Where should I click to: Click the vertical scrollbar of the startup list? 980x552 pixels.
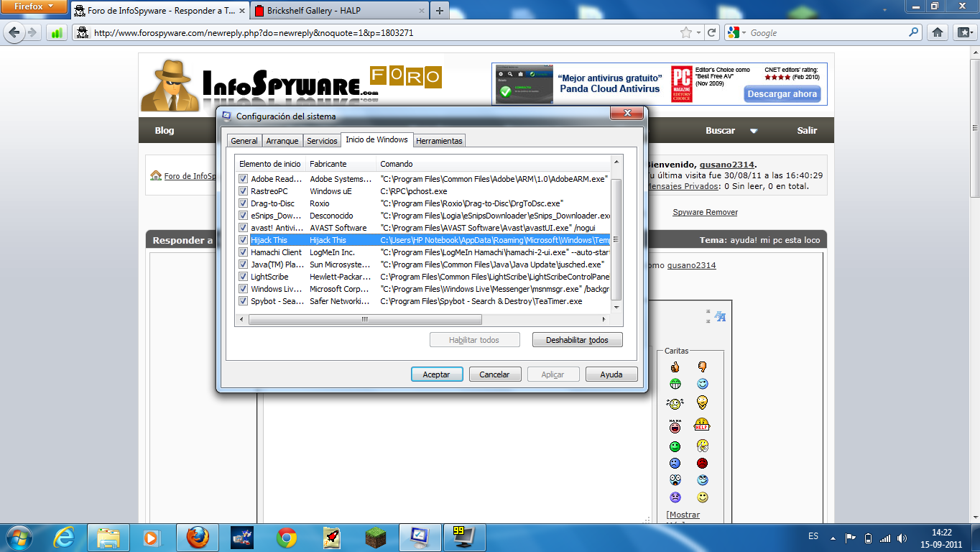615,240
